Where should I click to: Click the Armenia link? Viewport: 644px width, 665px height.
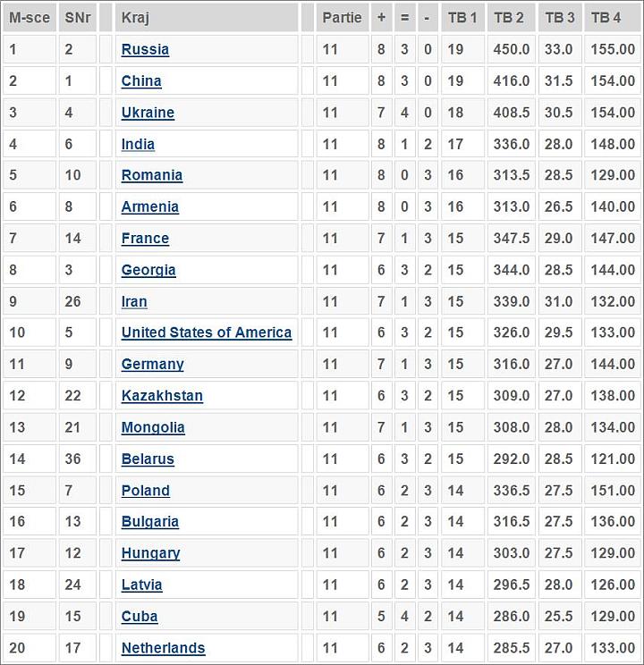click(x=150, y=207)
